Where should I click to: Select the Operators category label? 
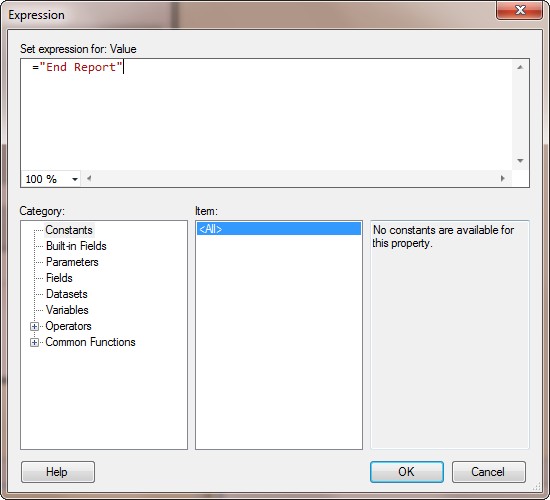tap(68, 326)
